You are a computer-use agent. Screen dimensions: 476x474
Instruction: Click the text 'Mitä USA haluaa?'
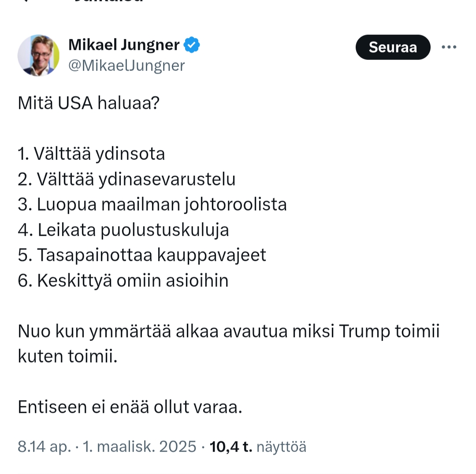(x=89, y=103)
